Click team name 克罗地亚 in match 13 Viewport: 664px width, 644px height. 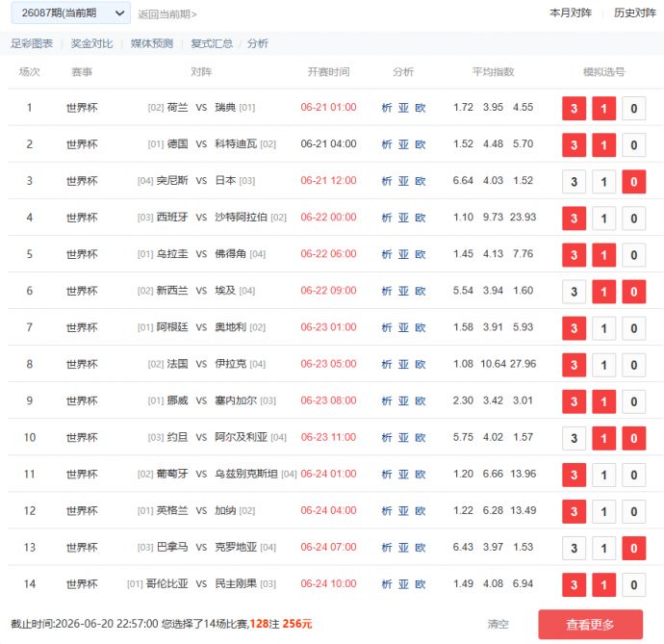pyautogui.click(x=236, y=547)
